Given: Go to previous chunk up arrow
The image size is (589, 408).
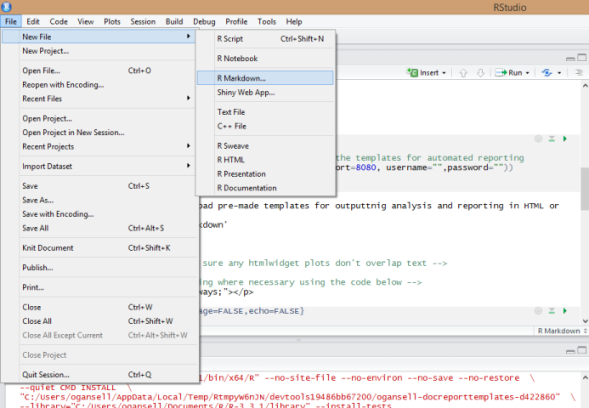Looking at the screenshot, I should pos(463,73).
